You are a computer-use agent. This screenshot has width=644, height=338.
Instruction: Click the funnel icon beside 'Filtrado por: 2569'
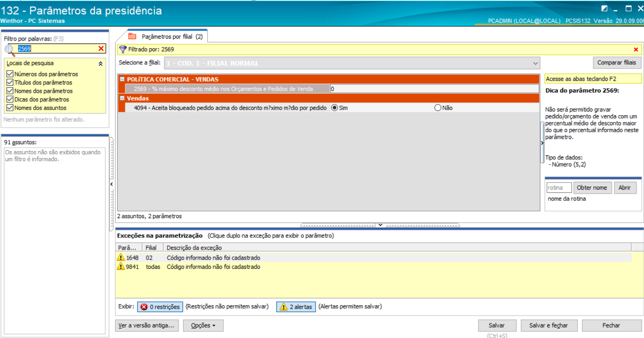click(x=123, y=50)
